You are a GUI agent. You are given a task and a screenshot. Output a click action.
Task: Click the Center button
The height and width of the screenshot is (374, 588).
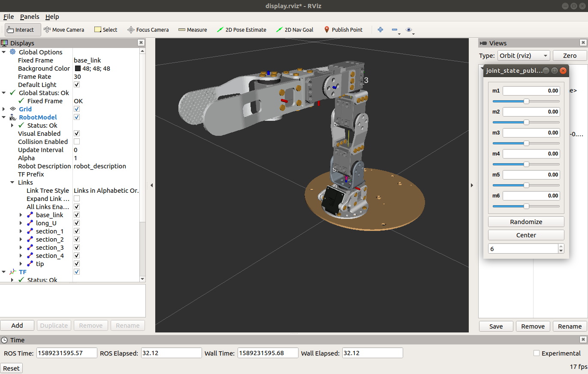click(x=526, y=235)
